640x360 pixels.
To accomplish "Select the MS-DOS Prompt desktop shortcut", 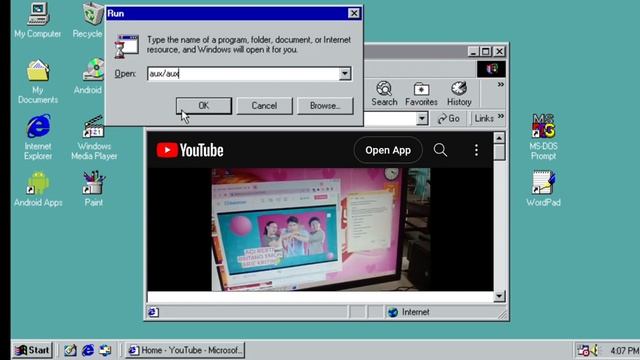I will pyautogui.click(x=543, y=137).
